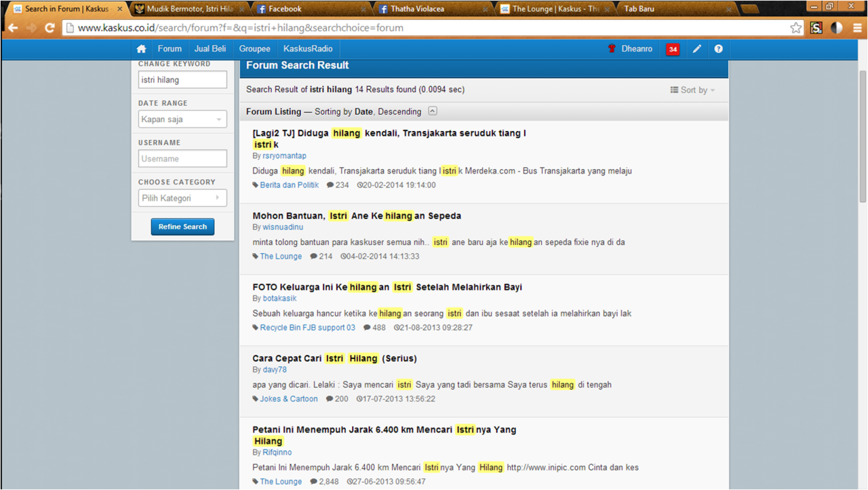Image resolution: width=868 pixels, height=490 pixels.
Task: Open the Groupee menu item
Action: tap(255, 49)
